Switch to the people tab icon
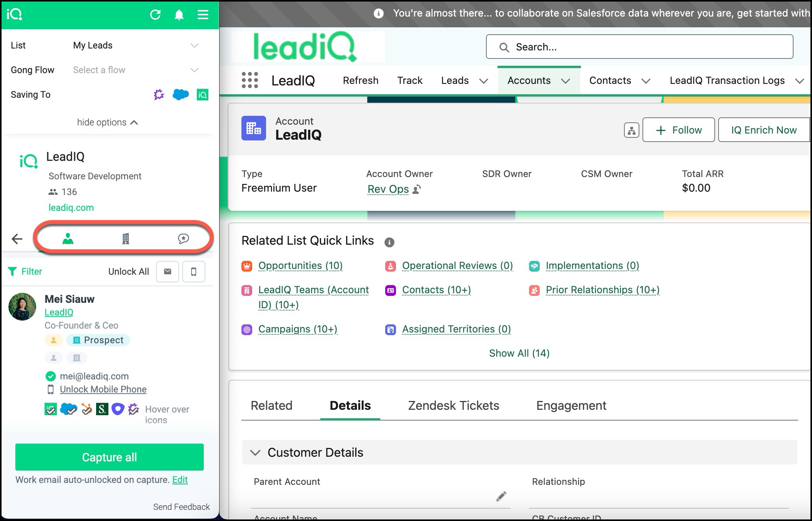812x521 pixels. 68,239
